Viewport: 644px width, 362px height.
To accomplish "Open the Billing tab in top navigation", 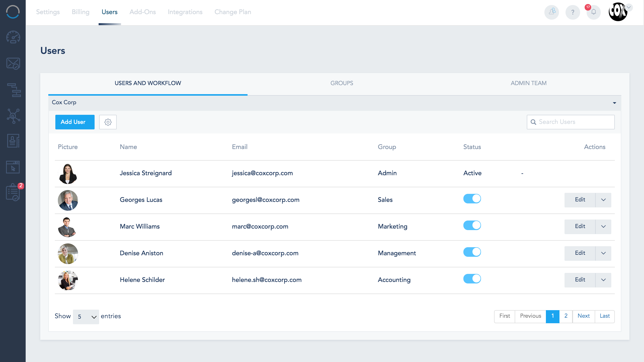I will [x=80, y=12].
